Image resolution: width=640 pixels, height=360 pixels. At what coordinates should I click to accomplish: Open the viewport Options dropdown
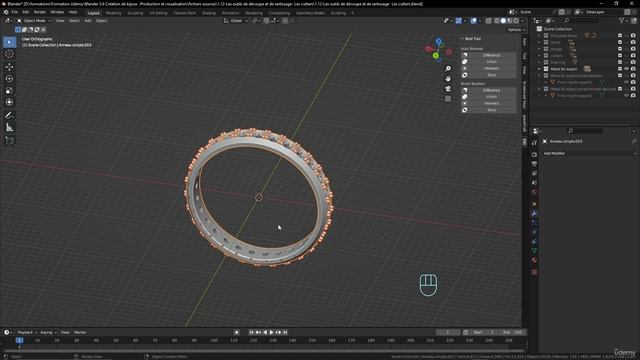[x=516, y=30]
